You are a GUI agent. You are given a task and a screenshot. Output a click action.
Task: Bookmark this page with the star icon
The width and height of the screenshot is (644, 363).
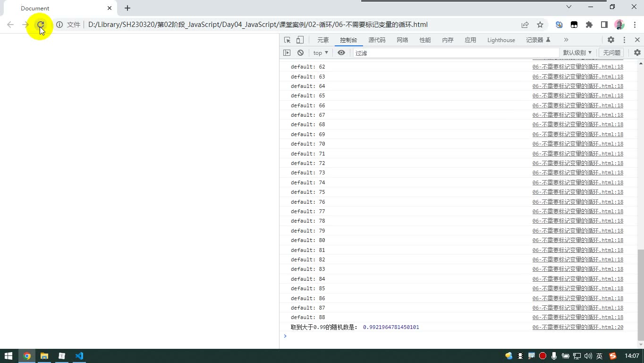540,25
